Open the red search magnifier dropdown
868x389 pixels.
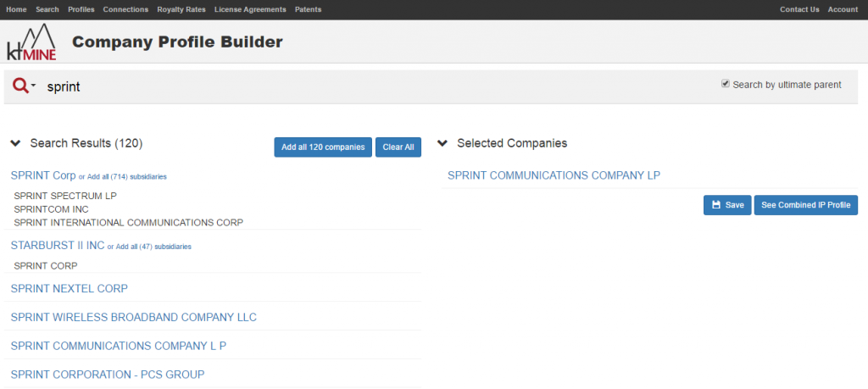[24, 86]
